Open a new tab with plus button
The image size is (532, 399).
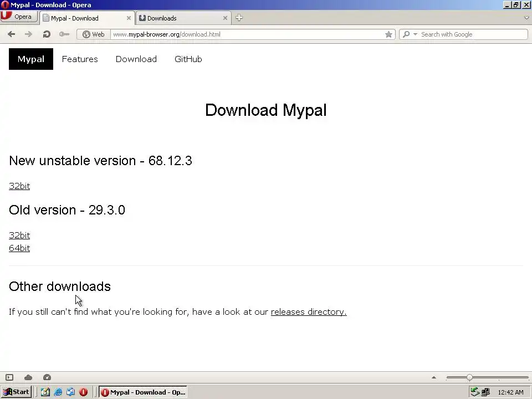(x=239, y=18)
